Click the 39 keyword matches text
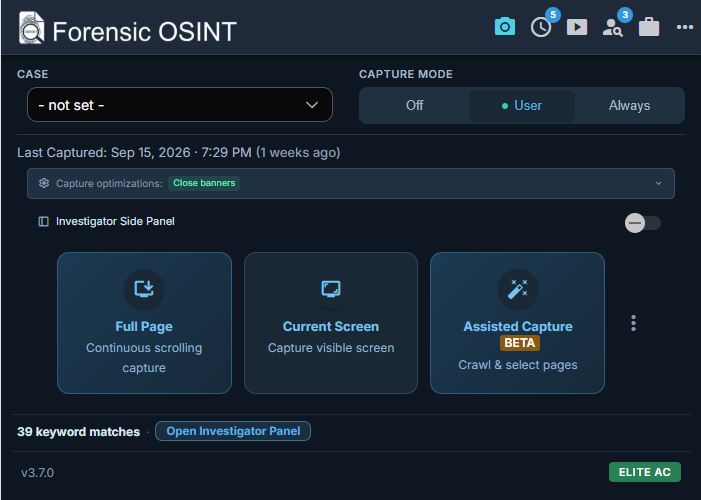Image resolution: width=701 pixels, height=500 pixels. pyautogui.click(x=78, y=432)
